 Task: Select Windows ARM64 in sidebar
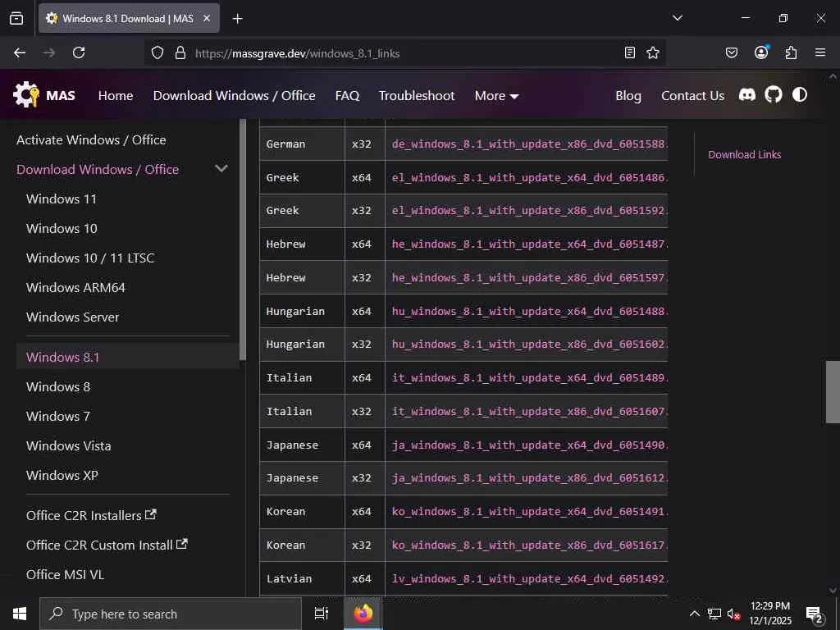(x=75, y=287)
